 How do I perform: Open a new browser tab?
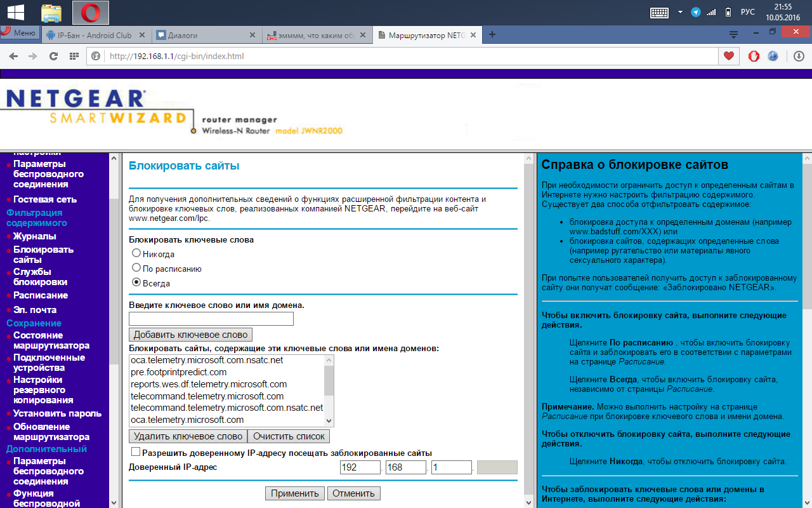pos(492,35)
